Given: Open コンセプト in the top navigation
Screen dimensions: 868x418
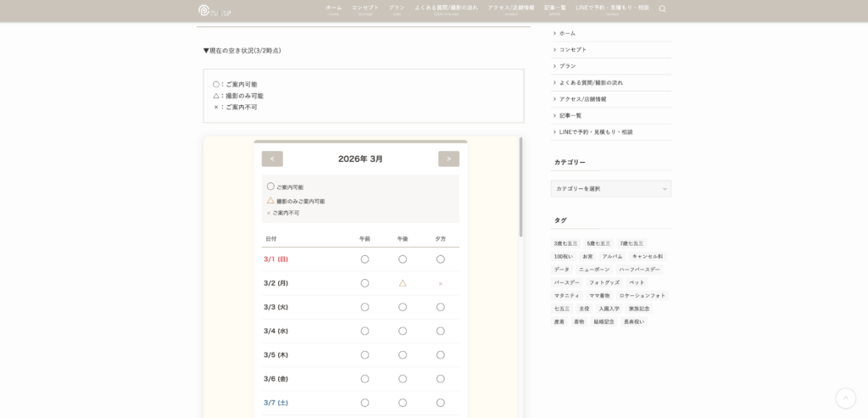Looking at the screenshot, I should [365, 8].
